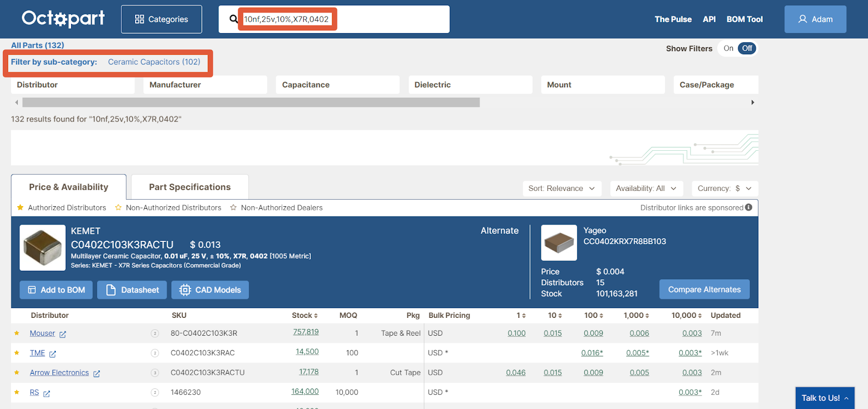Click offers count badge in TME row

[155, 353]
